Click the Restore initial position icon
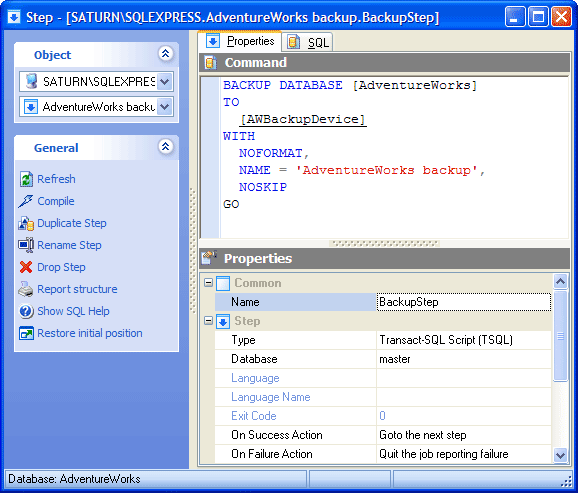Image resolution: width=578 pixels, height=493 pixels. point(26,333)
